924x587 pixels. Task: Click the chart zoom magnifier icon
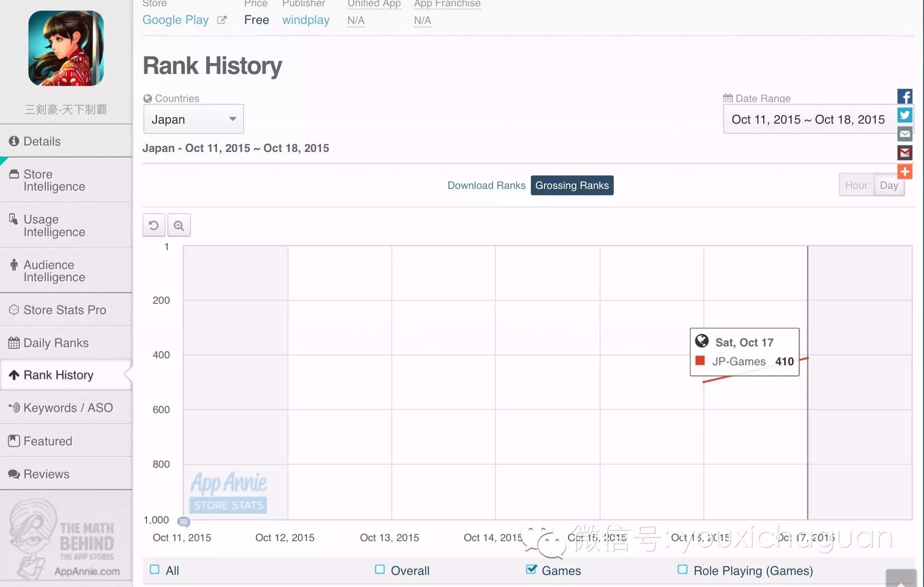179,225
